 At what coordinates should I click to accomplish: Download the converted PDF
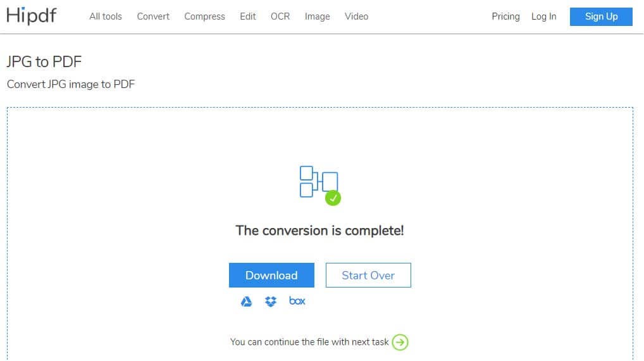271,275
